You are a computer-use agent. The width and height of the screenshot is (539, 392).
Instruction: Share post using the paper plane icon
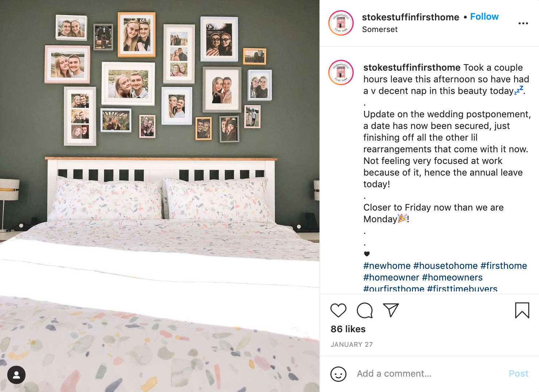point(391,310)
